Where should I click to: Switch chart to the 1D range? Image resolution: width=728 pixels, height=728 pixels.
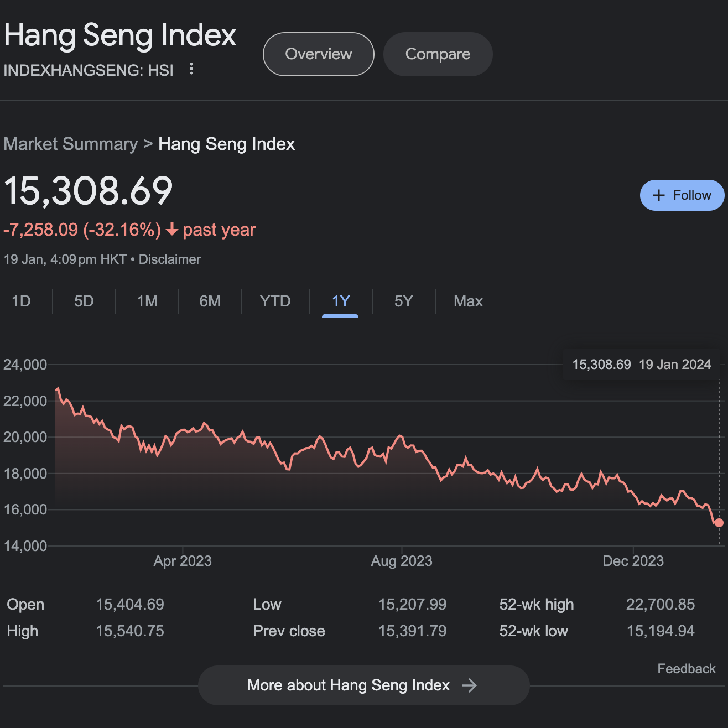click(x=21, y=301)
